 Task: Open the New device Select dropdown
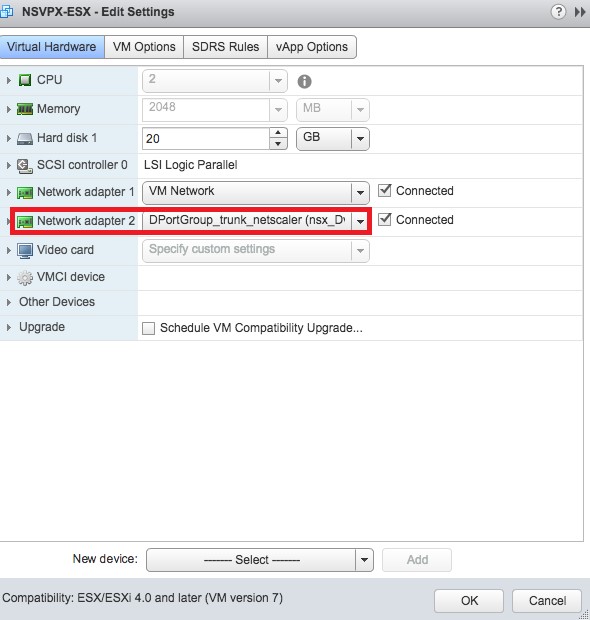[260, 560]
